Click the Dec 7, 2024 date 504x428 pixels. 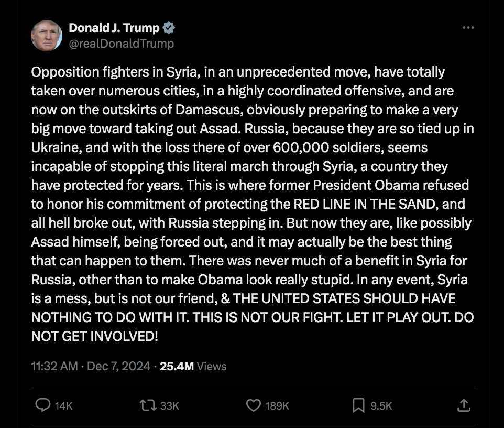(x=118, y=366)
